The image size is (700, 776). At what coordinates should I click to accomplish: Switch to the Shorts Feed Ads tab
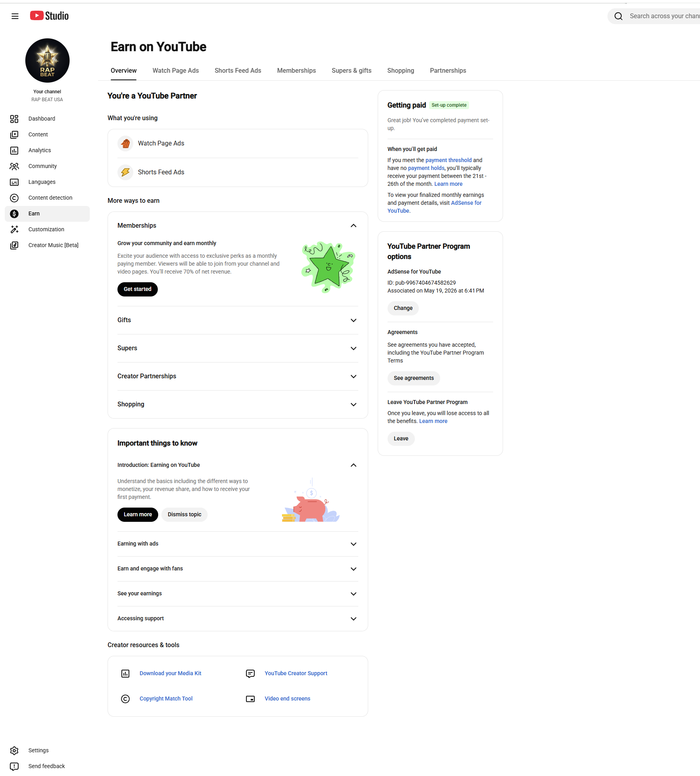238,71
